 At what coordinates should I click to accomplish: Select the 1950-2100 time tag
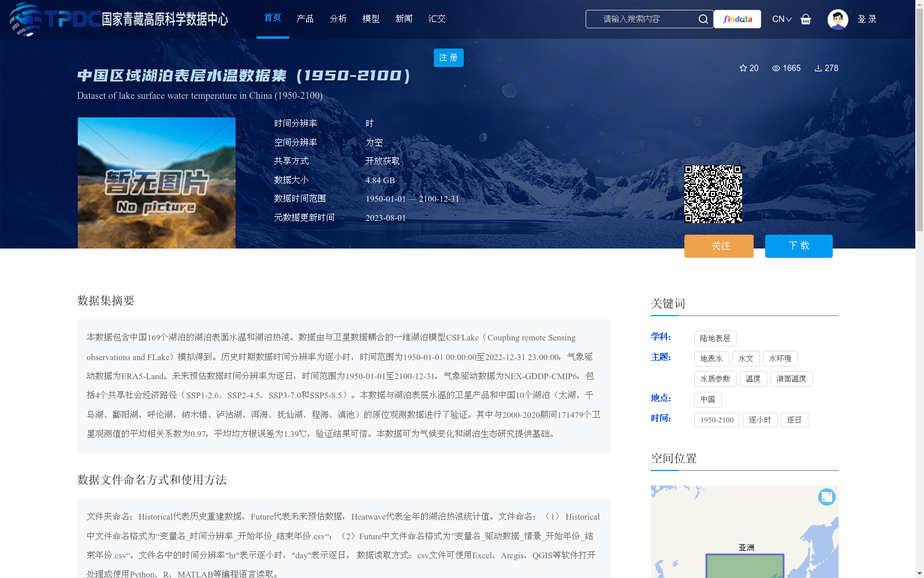[717, 420]
